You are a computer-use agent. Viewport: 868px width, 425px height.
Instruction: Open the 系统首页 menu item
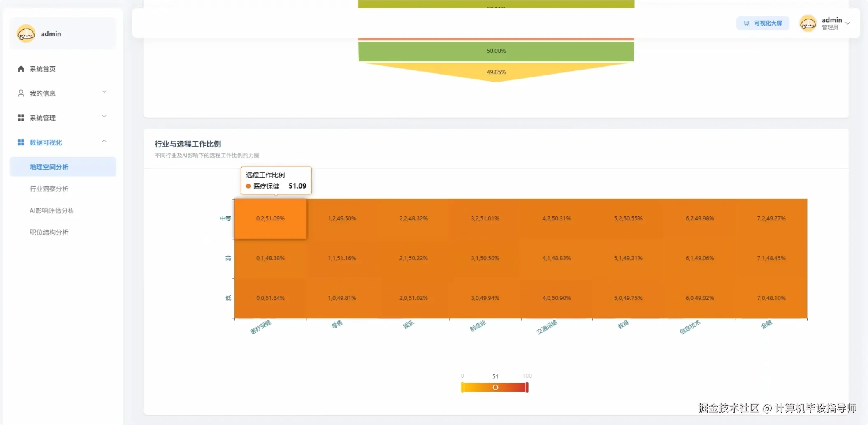click(63, 69)
